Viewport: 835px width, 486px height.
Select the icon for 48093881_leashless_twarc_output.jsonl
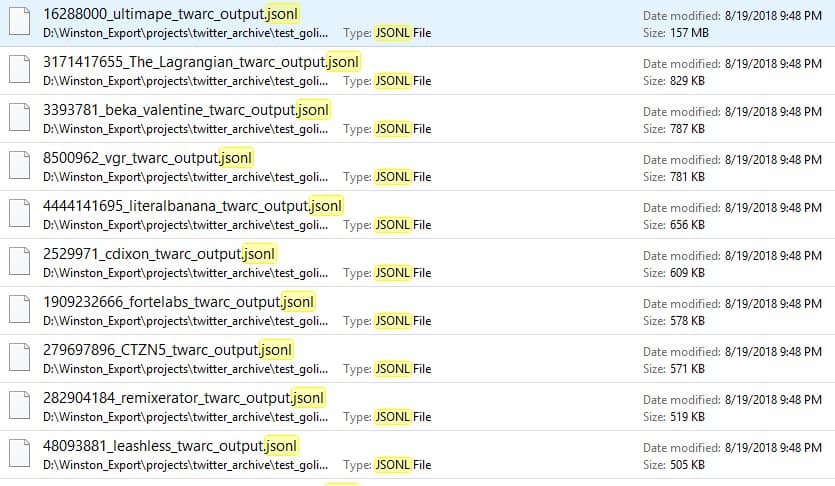(x=20, y=454)
